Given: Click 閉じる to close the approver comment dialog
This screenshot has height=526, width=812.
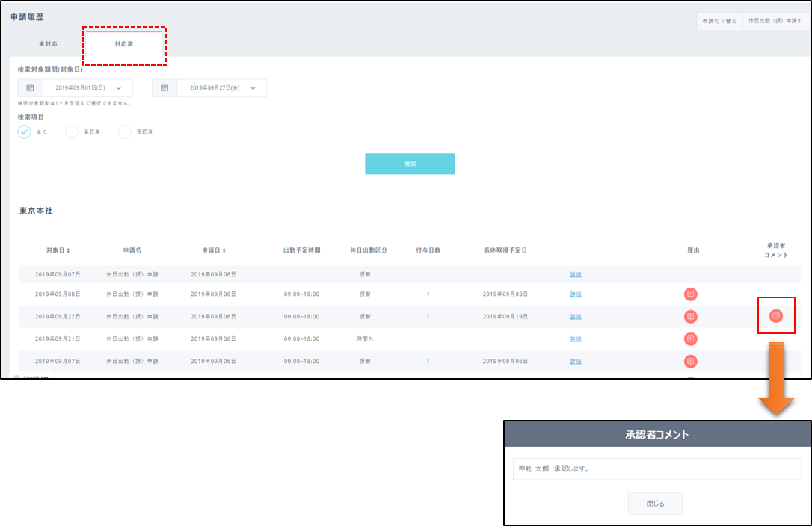Looking at the screenshot, I should click(x=655, y=504).
